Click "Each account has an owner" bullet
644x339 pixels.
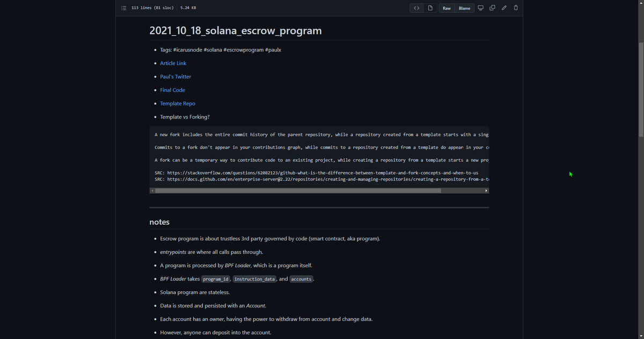266,319
